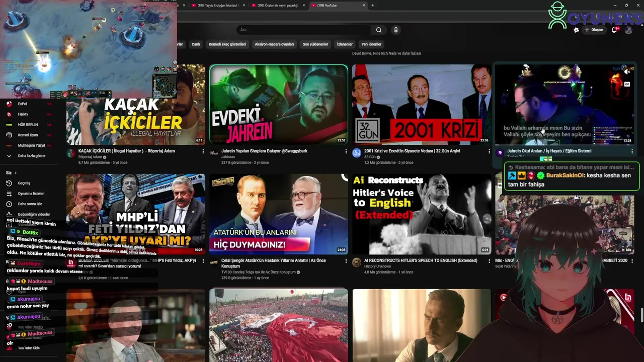Open YouTube Kids in the sidebar
The width and height of the screenshot is (644, 362).
(29, 348)
